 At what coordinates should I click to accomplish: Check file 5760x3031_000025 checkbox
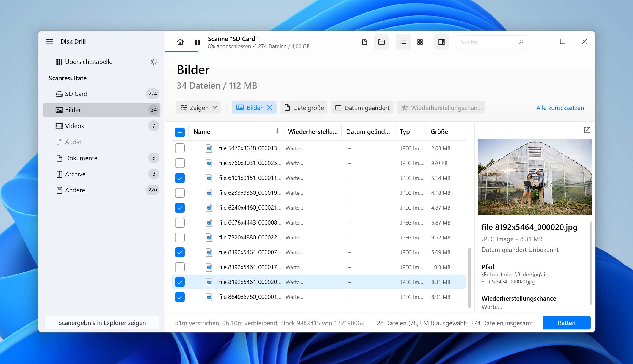pos(180,163)
